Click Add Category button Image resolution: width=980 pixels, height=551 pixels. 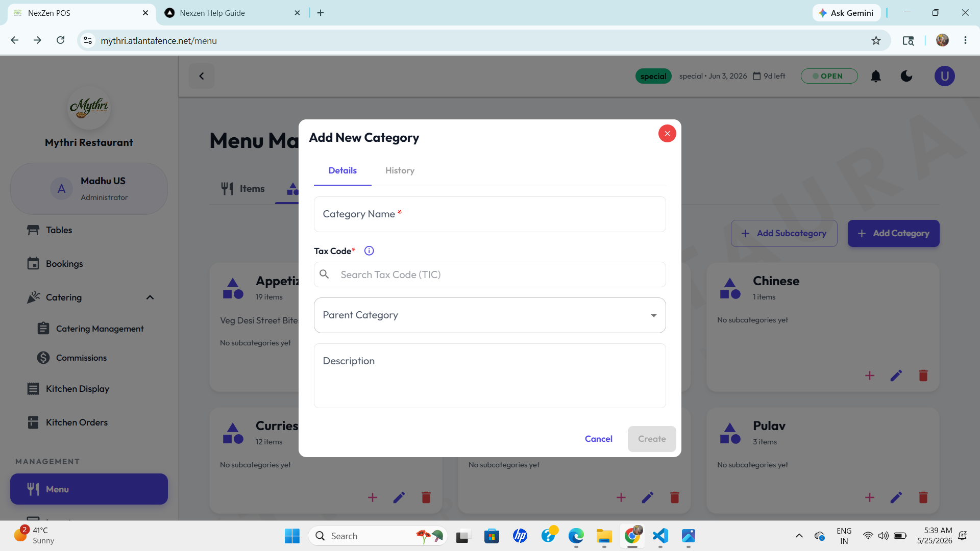coord(894,234)
